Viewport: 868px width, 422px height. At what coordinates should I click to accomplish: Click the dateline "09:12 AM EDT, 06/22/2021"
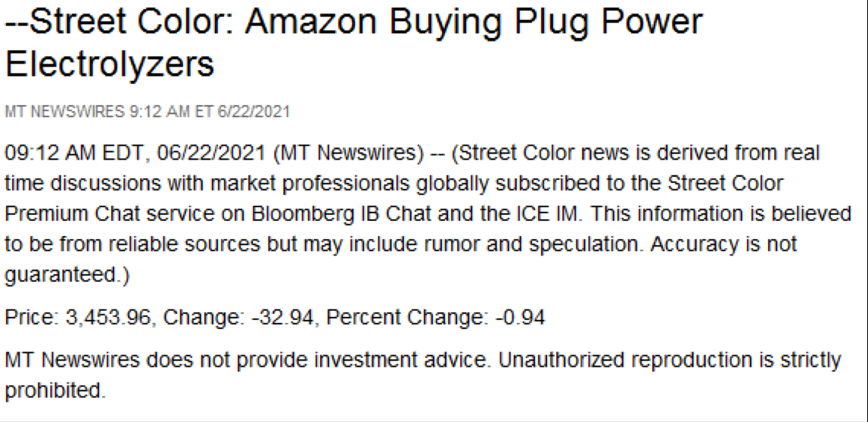[135, 154]
